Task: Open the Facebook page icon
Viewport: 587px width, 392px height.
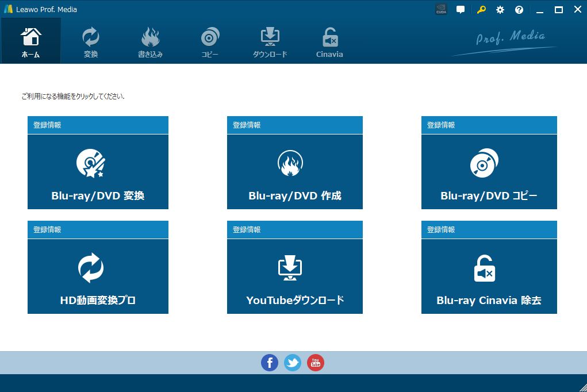Action: (x=270, y=363)
